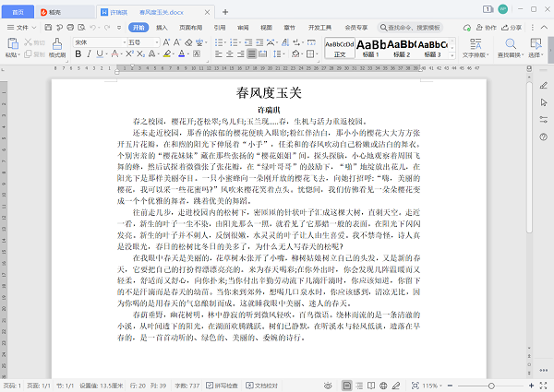This screenshot has width=554, height=392.
Task: Switch to the 插入 (Insert) ribbon tab
Action: [162, 29]
